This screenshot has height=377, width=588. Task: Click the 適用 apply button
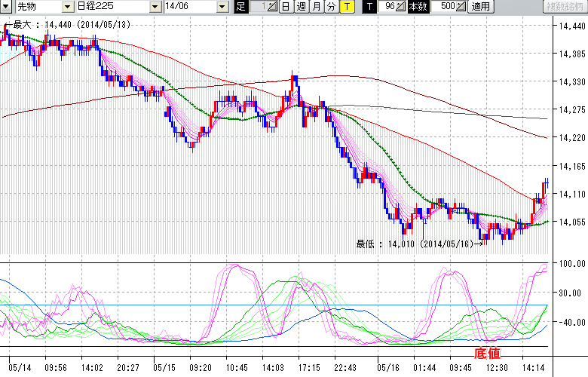pos(480,7)
